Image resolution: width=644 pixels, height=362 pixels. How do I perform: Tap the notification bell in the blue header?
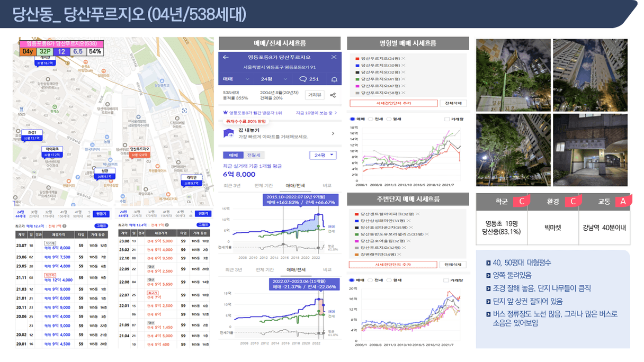coord(334,79)
